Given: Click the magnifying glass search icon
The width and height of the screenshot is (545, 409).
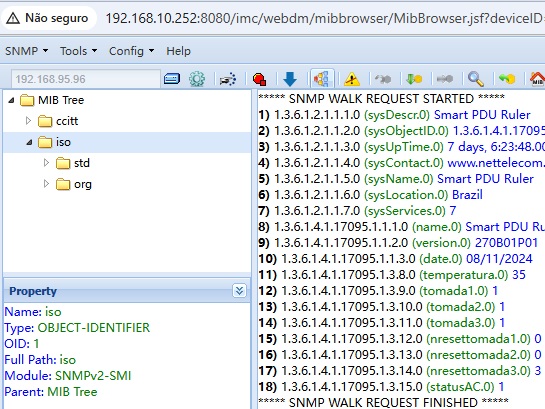Looking at the screenshot, I should (476, 79).
